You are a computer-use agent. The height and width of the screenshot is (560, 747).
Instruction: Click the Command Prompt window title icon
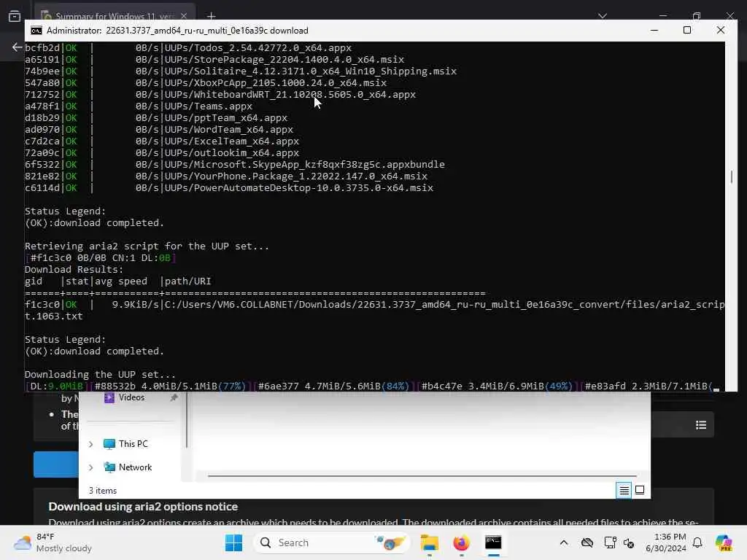click(36, 31)
